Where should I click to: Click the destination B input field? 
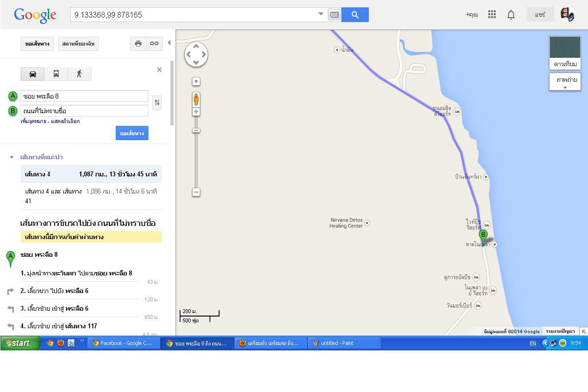click(x=84, y=111)
